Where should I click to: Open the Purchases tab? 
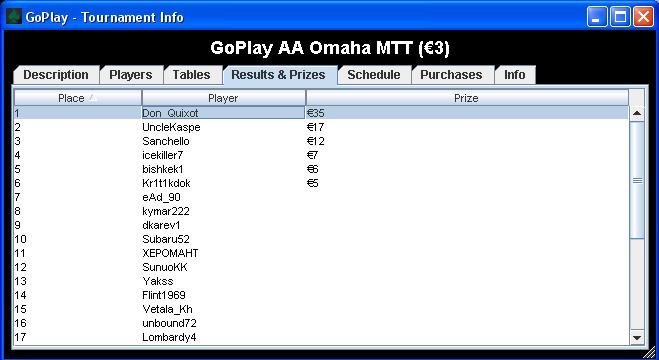coord(451,75)
